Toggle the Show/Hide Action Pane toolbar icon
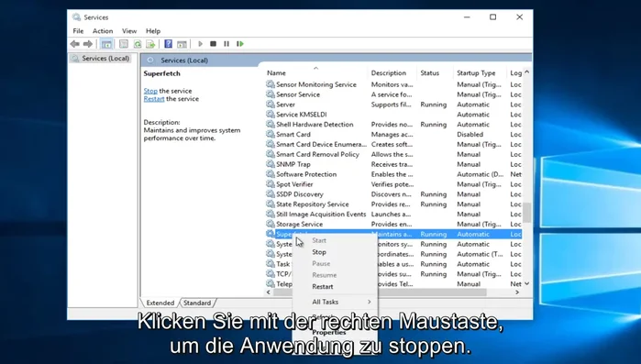 [x=182, y=44]
